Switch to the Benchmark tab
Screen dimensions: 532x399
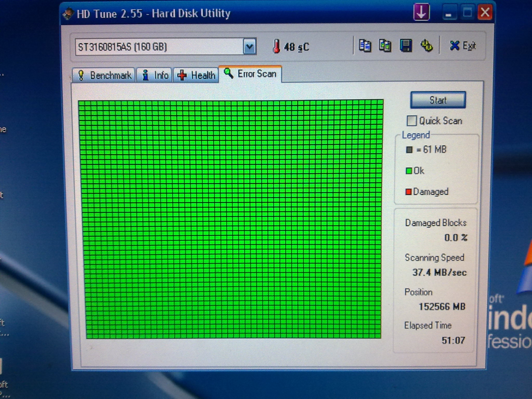click(104, 75)
